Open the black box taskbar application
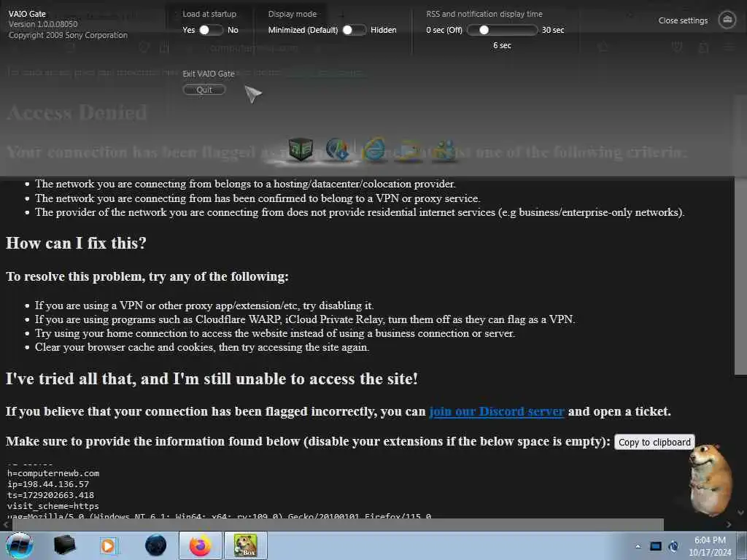This screenshot has height=560, width=747. point(65,545)
